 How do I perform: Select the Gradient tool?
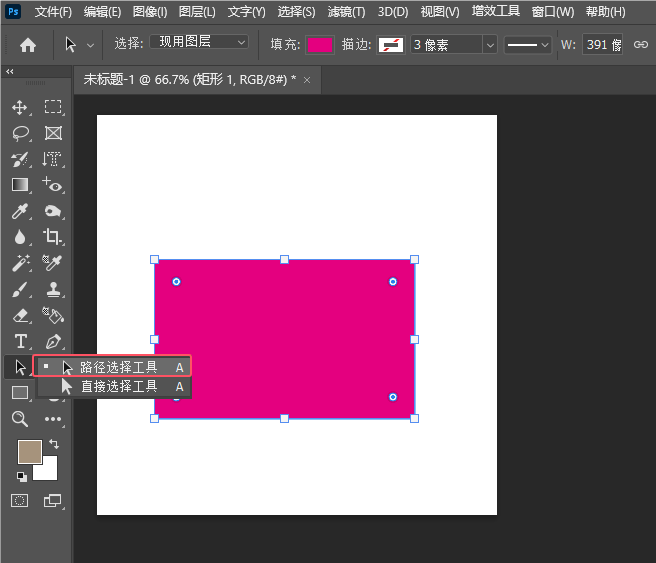tap(20, 185)
